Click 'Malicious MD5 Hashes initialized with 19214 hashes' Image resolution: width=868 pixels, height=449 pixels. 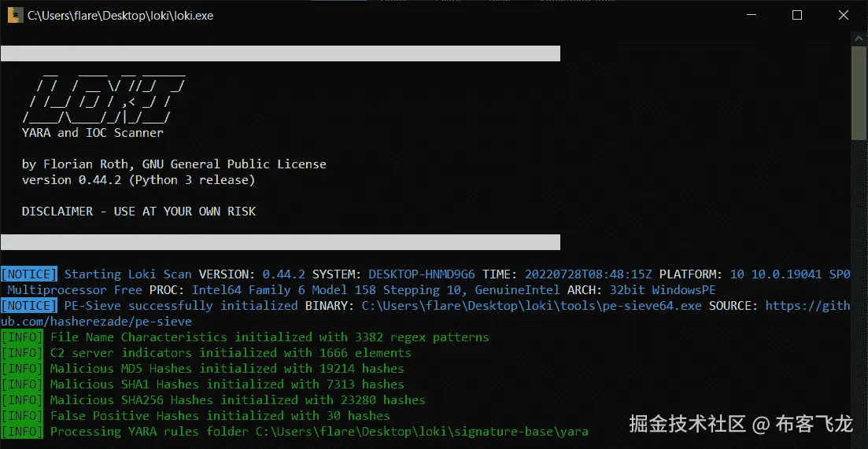227,368
